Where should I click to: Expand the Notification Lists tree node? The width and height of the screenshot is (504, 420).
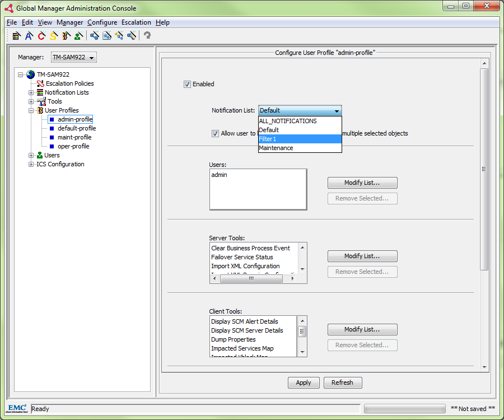pyautogui.click(x=31, y=92)
